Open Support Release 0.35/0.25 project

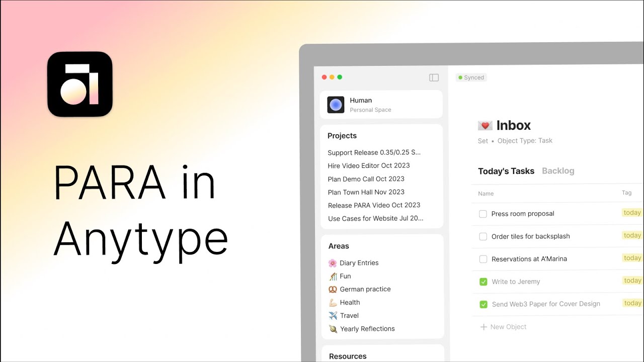coord(374,152)
